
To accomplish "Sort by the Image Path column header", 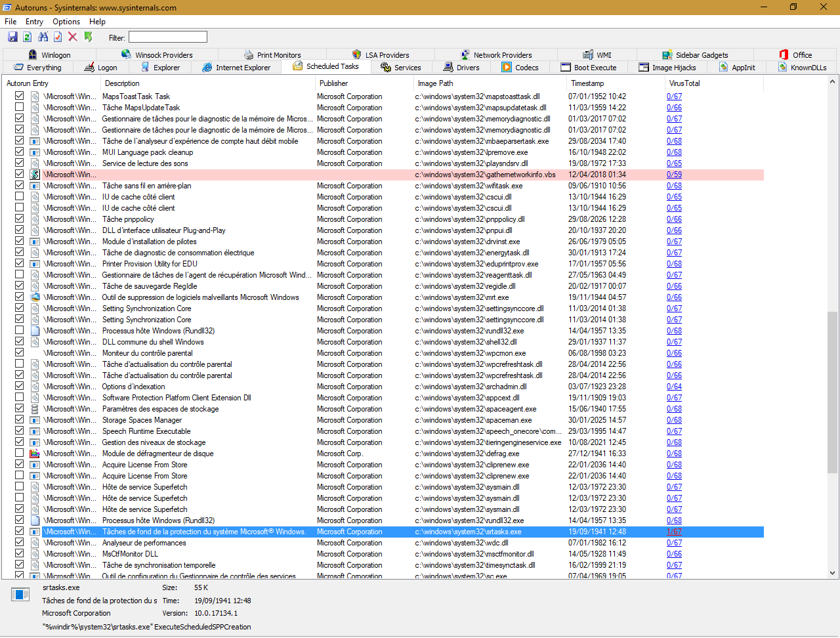I will coord(490,83).
